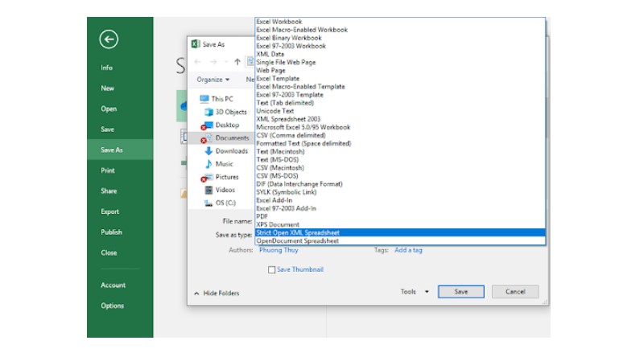
Task: Click the back arrow circle icon
Action: (x=109, y=39)
